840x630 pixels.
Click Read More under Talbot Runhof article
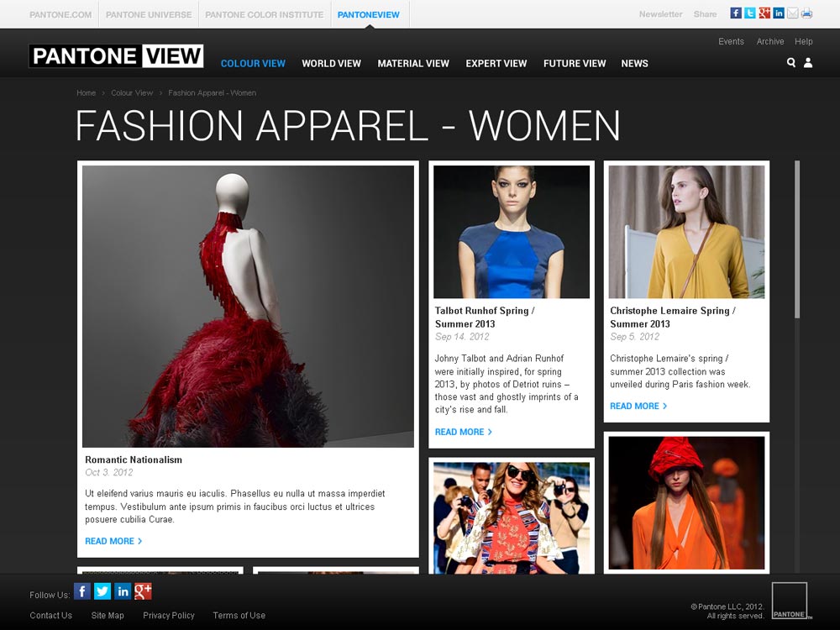click(x=464, y=432)
